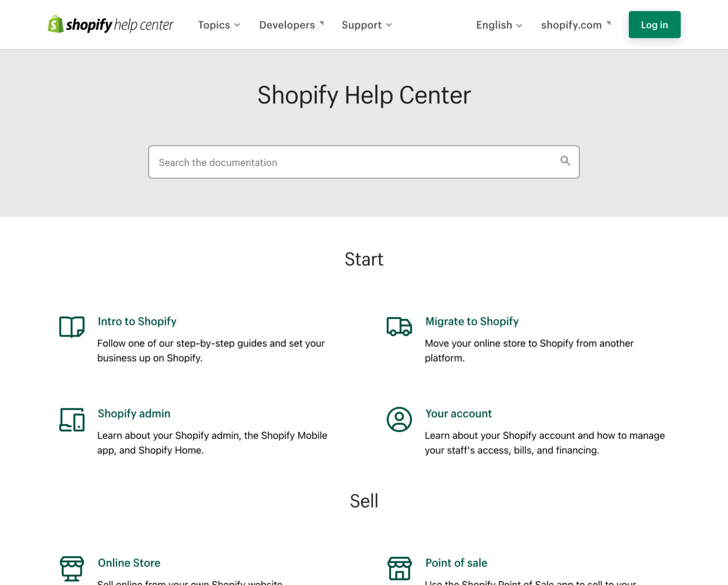
Task: Click the open book icon
Action: 72,327
